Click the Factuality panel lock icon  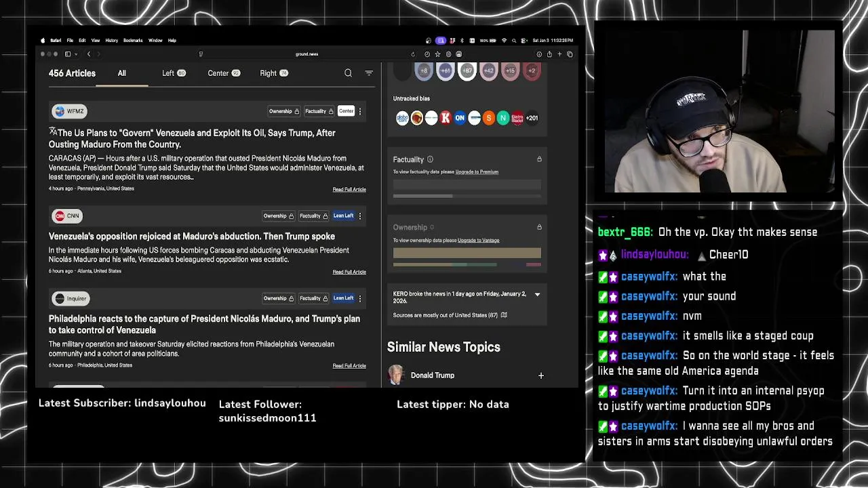click(x=539, y=159)
